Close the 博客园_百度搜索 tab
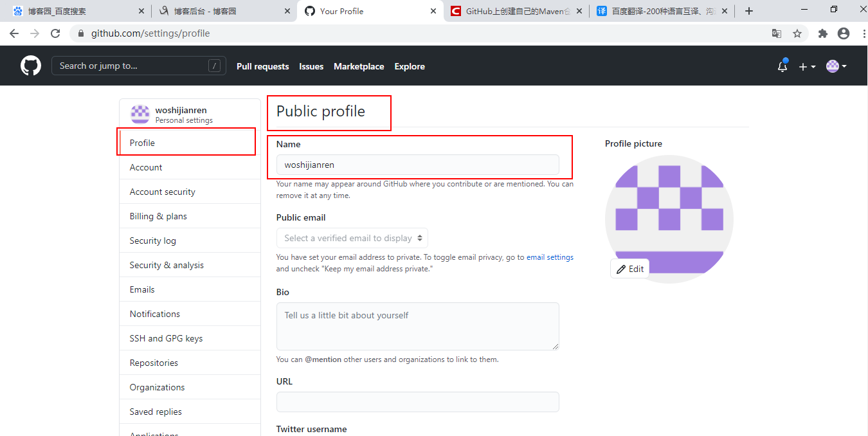868x436 pixels. click(142, 11)
